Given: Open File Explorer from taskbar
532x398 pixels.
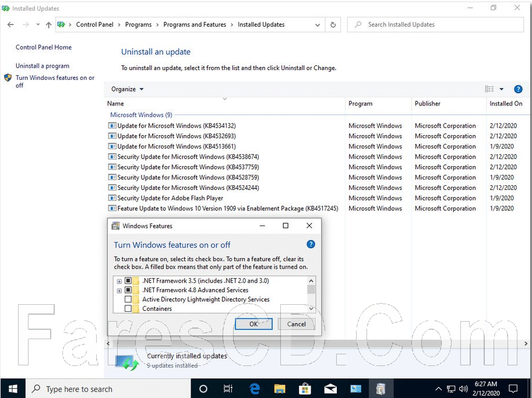Looking at the screenshot, I should [x=280, y=389].
